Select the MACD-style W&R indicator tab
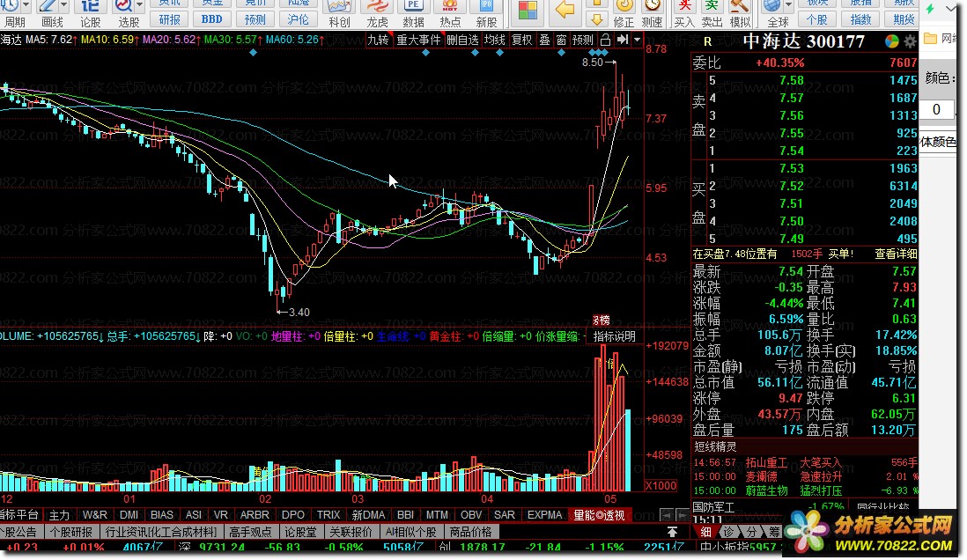The height and width of the screenshot is (560, 967). (95, 515)
